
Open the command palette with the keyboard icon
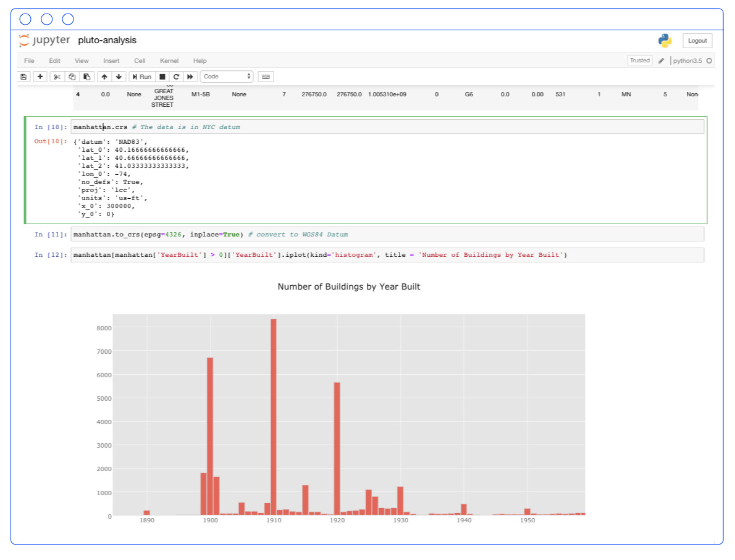(266, 76)
